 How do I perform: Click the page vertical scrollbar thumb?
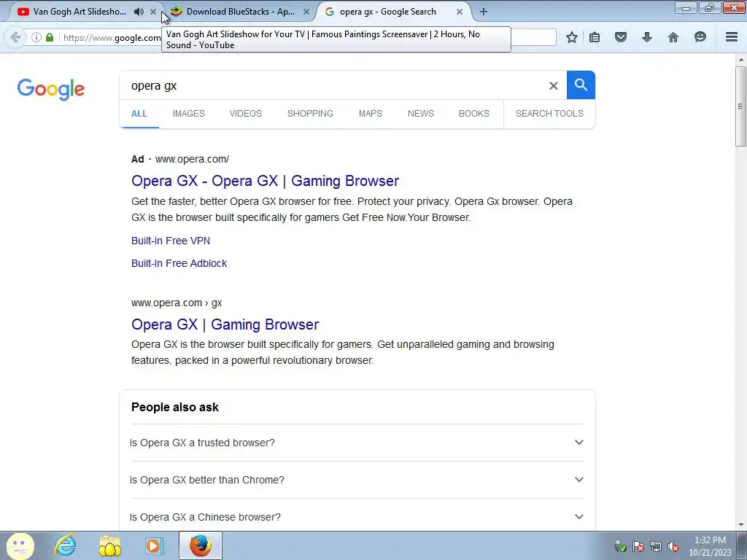[x=740, y=106]
